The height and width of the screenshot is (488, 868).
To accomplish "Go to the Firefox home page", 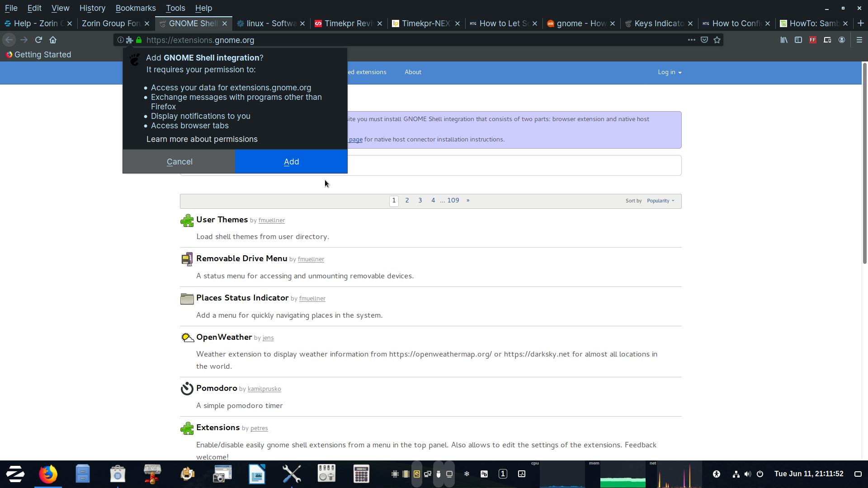I will click(x=53, y=40).
